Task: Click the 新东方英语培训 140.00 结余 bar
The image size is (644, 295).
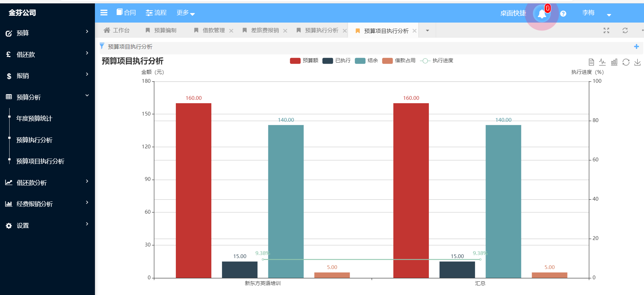Action: pos(286,201)
